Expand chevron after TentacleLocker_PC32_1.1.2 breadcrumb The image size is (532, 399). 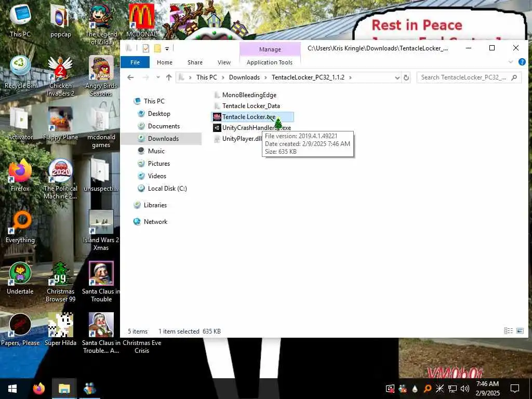(350, 78)
